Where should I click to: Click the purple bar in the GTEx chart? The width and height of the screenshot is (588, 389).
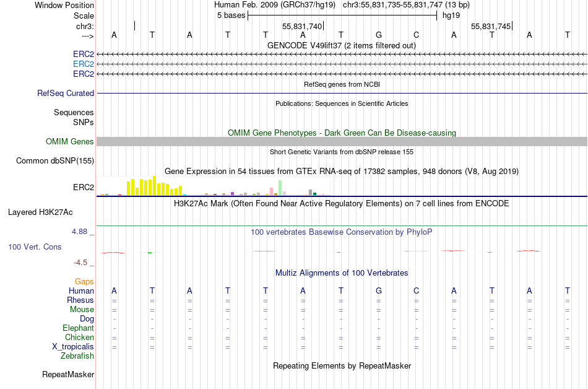[233, 193]
